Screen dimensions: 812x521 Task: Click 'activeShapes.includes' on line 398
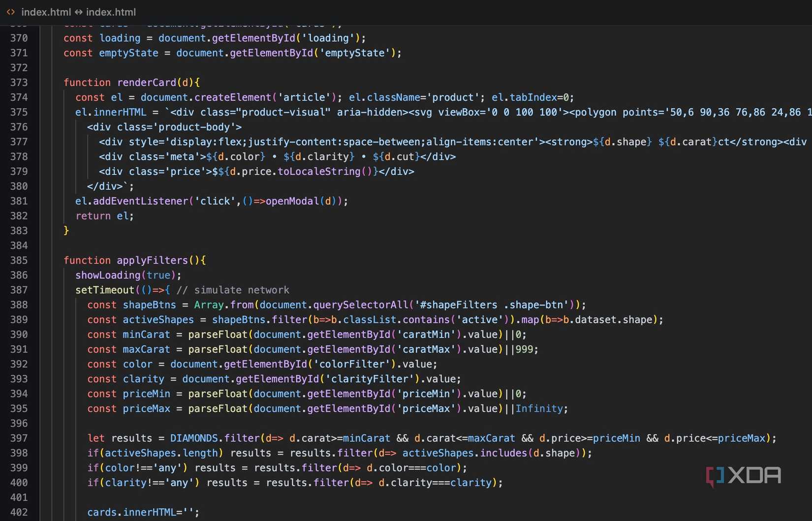coord(465,453)
